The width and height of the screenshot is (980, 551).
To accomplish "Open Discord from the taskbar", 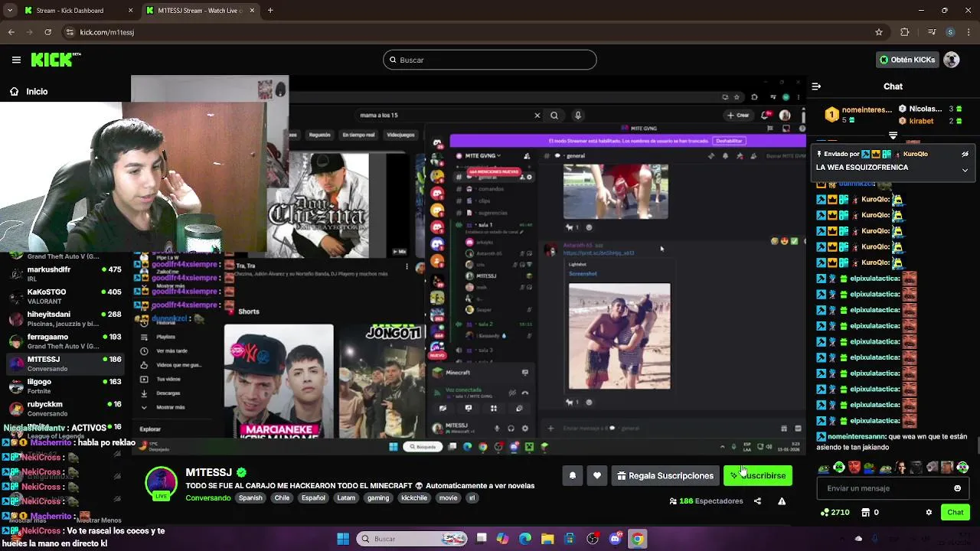I will click(x=615, y=539).
